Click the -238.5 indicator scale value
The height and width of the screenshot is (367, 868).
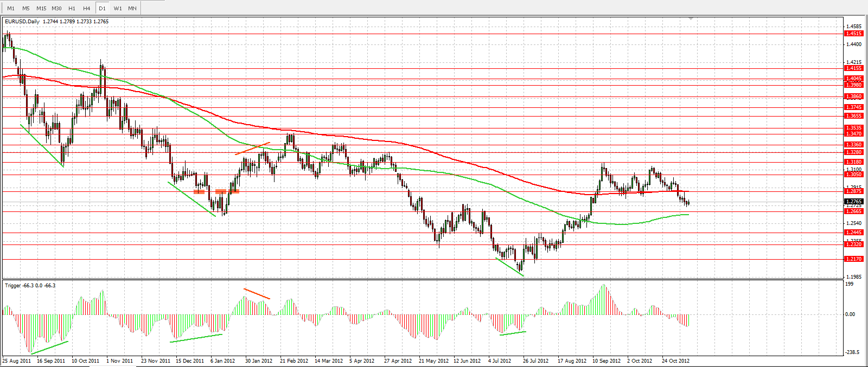[x=853, y=352]
